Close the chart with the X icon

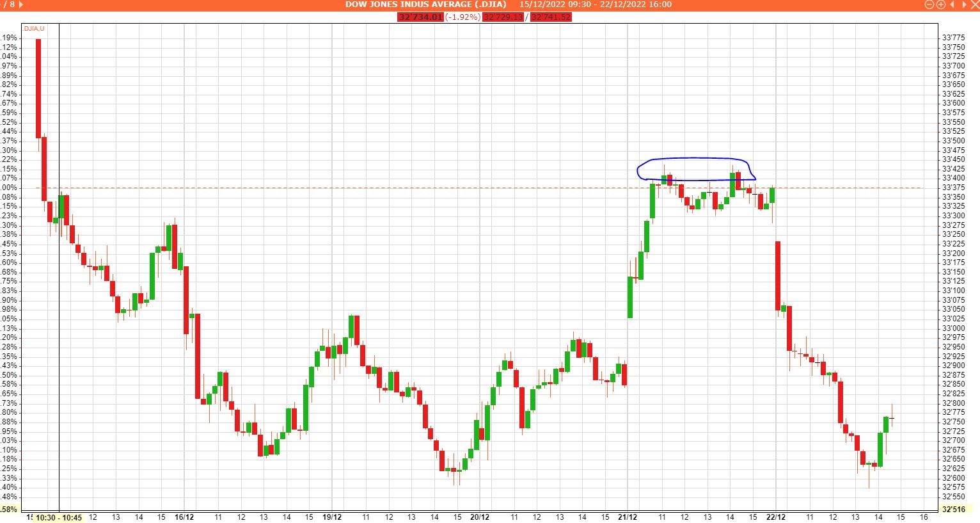[x=974, y=4]
